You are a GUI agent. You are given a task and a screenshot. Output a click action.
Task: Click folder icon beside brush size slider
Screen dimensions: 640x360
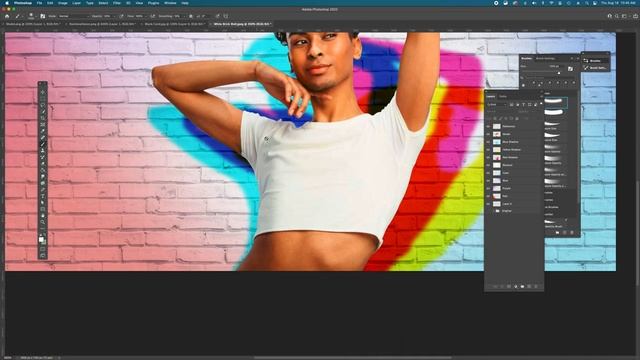pos(570,69)
